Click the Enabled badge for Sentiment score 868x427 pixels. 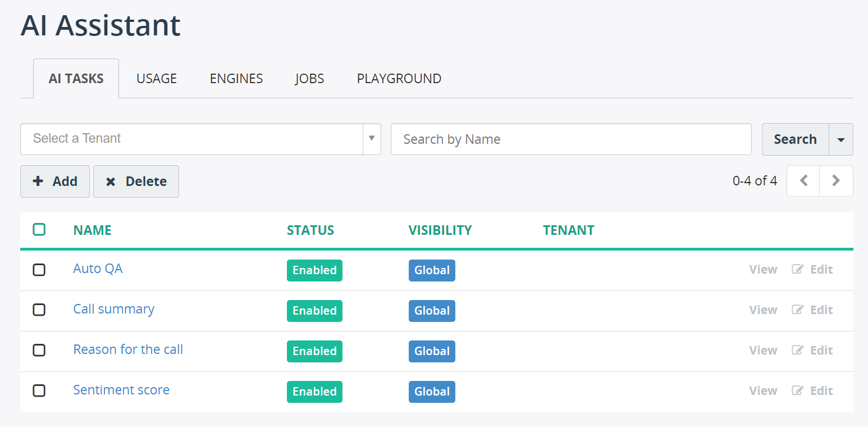click(314, 392)
